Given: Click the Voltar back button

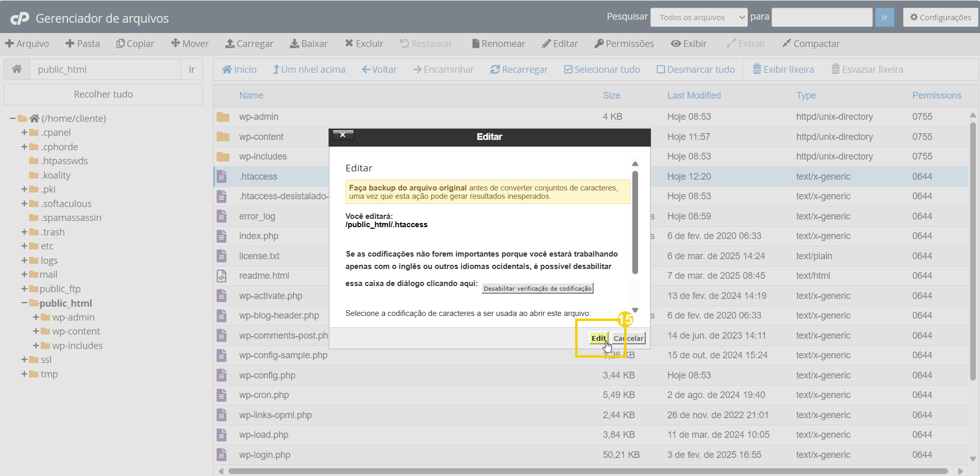Looking at the screenshot, I should pyautogui.click(x=379, y=70).
